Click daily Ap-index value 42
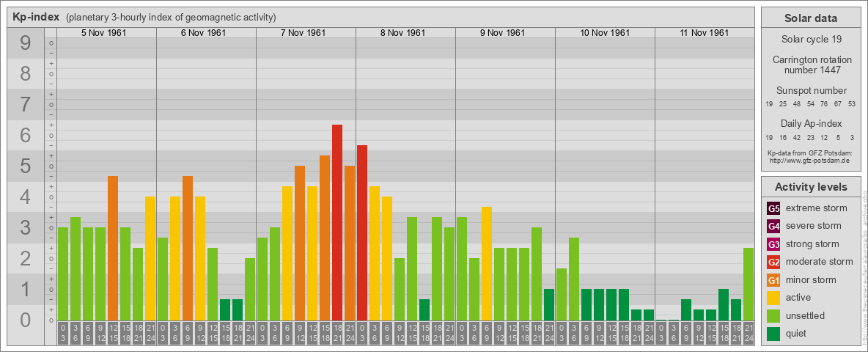The height and width of the screenshot is (352, 868). [797, 137]
